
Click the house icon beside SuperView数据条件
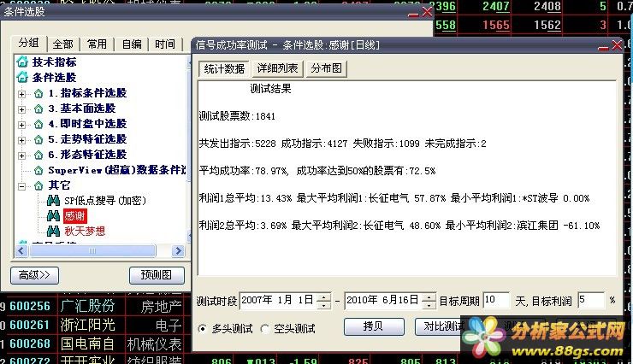point(38,170)
